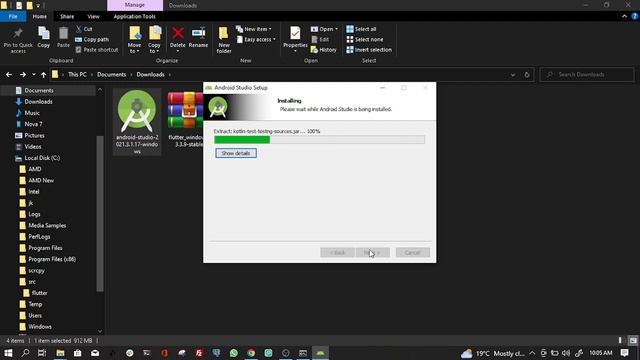Open the Windows Start menu
This screenshot has width=640, height=360.
click(8, 353)
